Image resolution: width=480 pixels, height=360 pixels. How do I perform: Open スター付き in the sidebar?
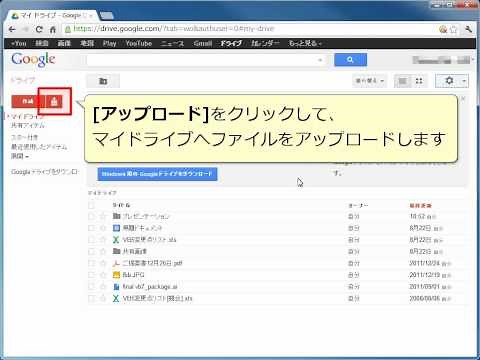(x=24, y=137)
